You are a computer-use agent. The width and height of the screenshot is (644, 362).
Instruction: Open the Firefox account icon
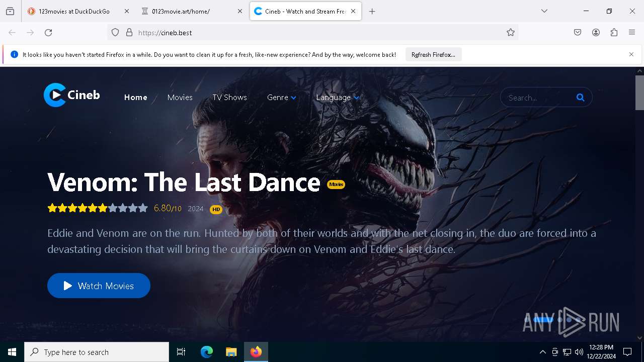596,33
